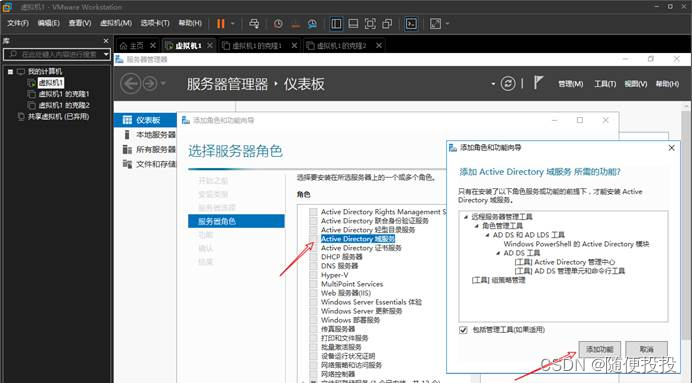Screen dimensions: 692x383
Task: Click the Unity mode toolbar icon
Action: 387,24
